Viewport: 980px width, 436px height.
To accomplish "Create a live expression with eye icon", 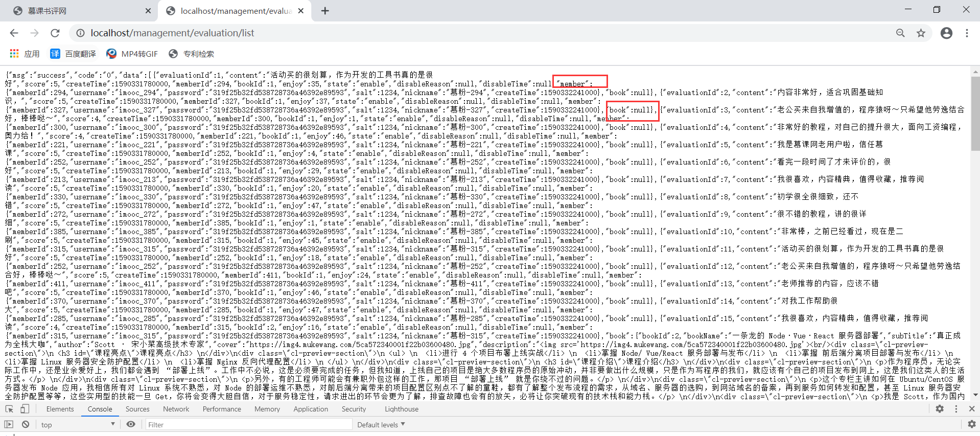I will pyautogui.click(x=131, y=424).
